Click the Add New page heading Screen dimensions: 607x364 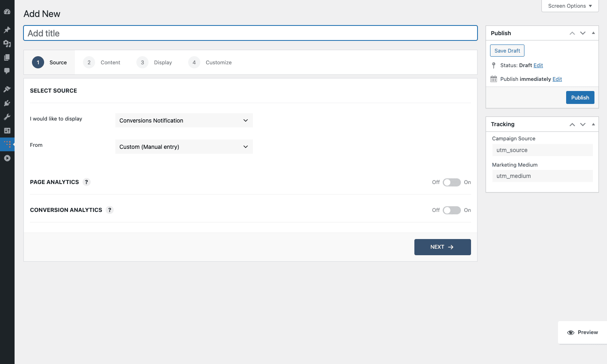click(x=42, y=14)
